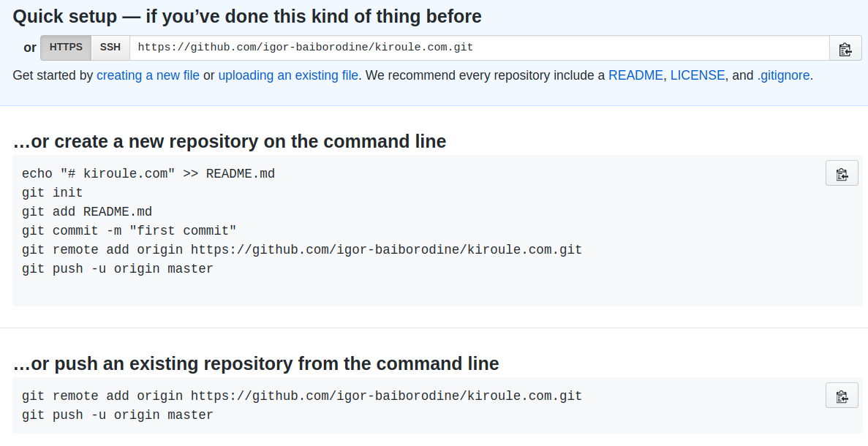Add a README via its link
This screenshot has width=868, height=446.
[x=635, y=75]
